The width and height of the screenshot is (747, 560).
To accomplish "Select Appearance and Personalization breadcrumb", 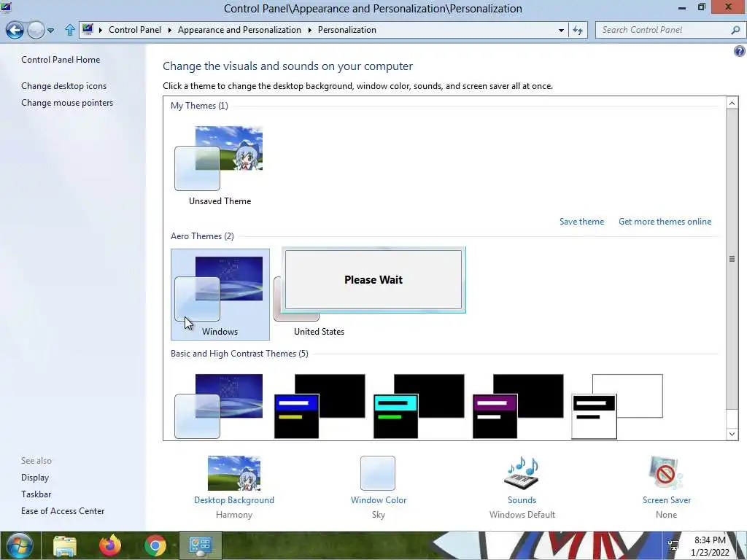I will point(239,29).
